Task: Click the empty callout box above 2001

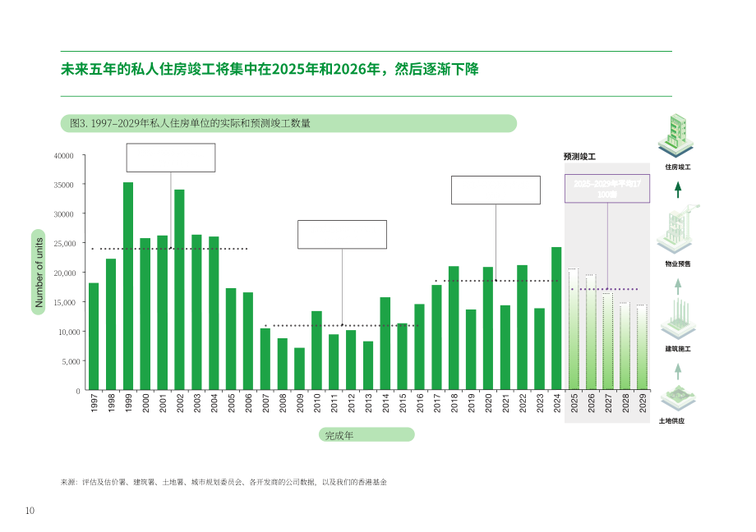Action: tap(171, 158)
